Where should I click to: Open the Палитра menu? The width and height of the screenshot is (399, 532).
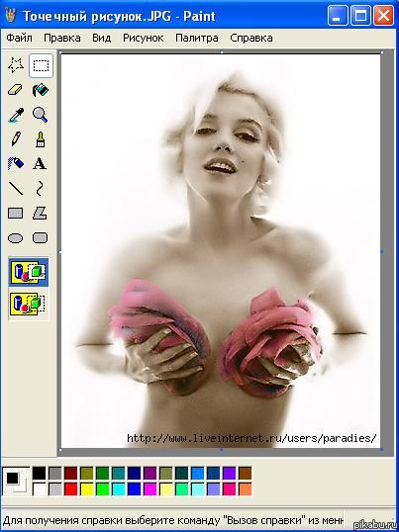click(x=197, y=38)
